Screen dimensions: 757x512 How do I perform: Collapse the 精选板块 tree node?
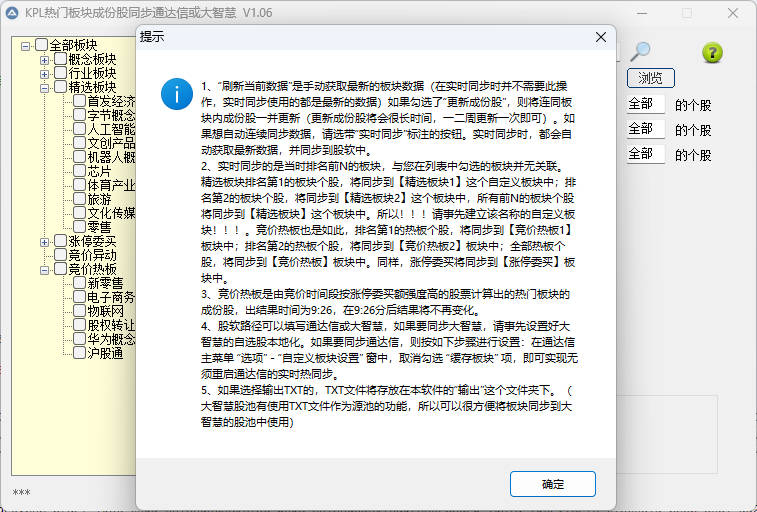click(x=44, y=87)
